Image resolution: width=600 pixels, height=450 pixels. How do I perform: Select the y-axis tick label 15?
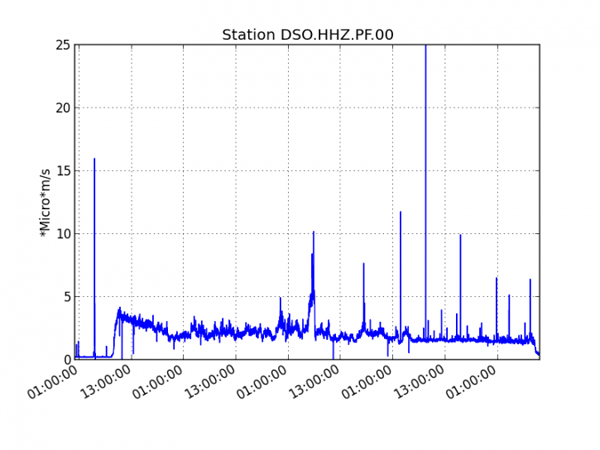pyautogui.click(x=62, y=171)
